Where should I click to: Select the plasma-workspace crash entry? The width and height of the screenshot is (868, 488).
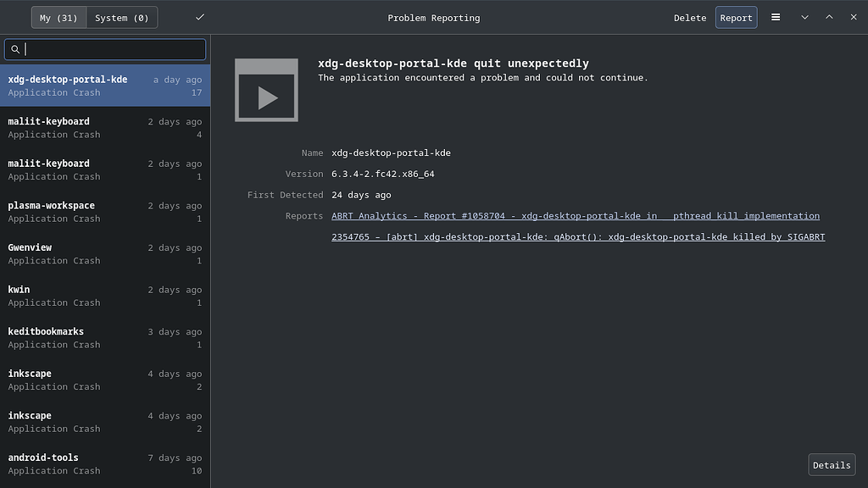click(105, 211)
